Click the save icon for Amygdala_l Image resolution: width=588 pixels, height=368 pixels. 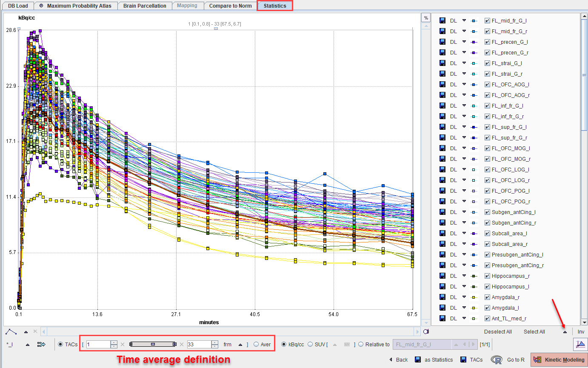pos(442,308)
